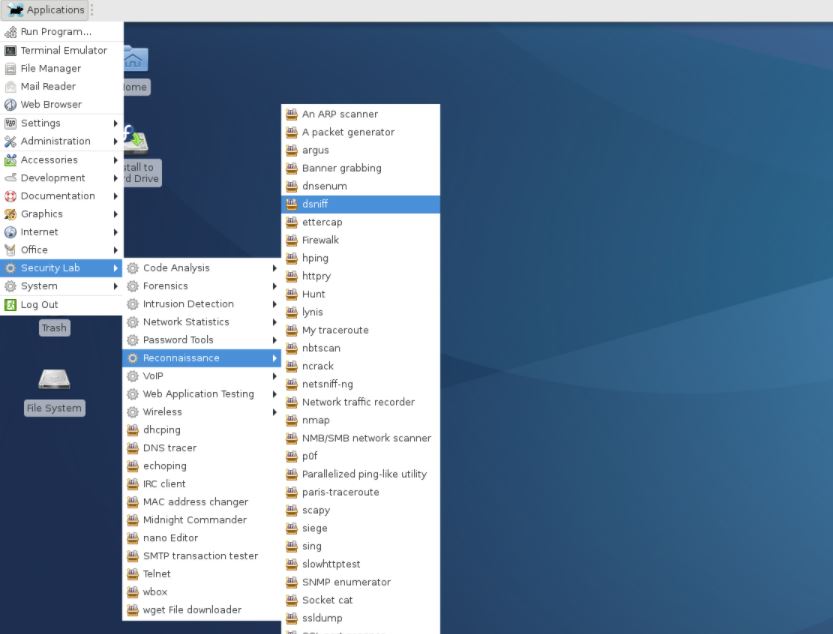Click the Reconnaissance gear icon

pyautogui.click(x=133, y=358)
